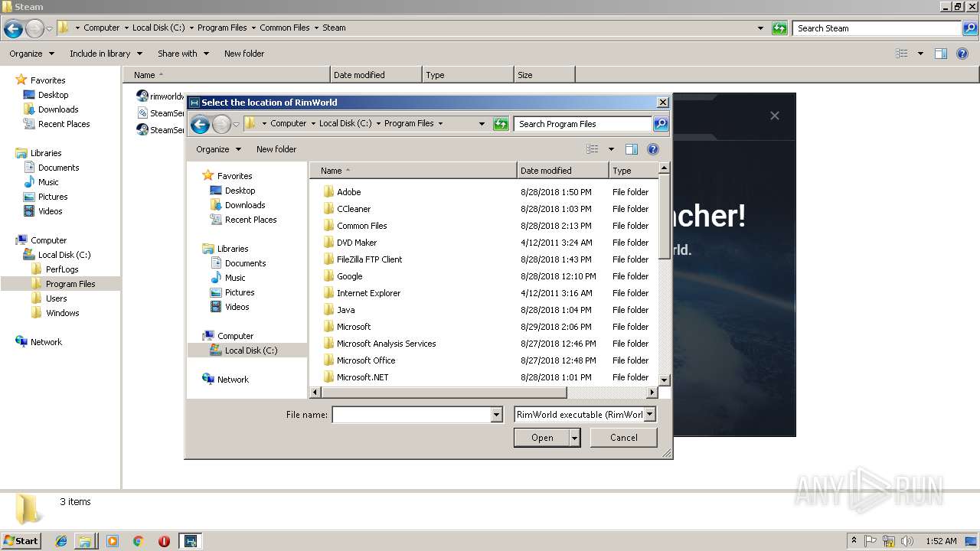Open the help icon in the dialog toolbar

(x=653, y=149)
